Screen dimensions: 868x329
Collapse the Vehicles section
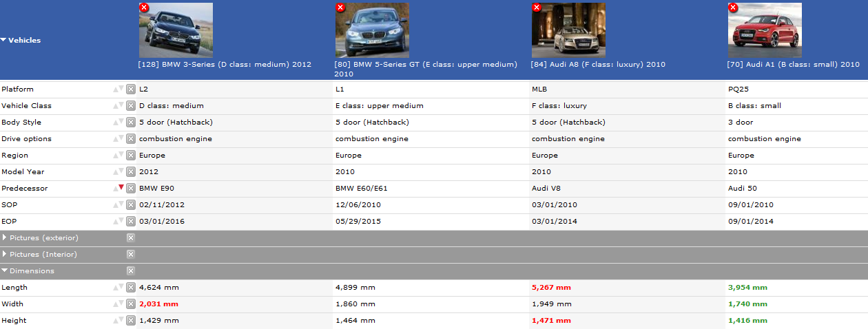point(3,40)
